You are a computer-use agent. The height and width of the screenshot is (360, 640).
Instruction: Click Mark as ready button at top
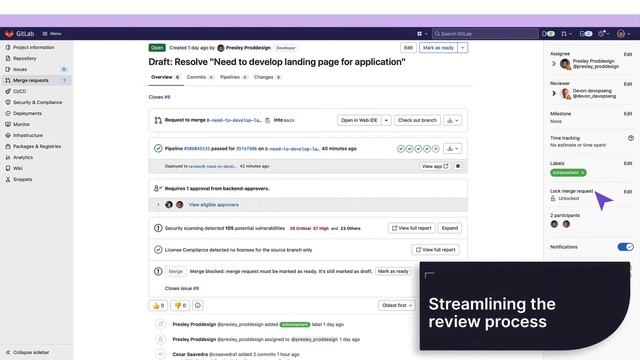coord(438,48)
